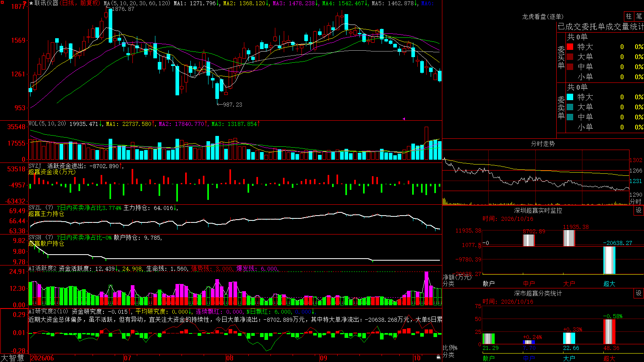Click the 日线,前复权 period label

click(80, 3)
